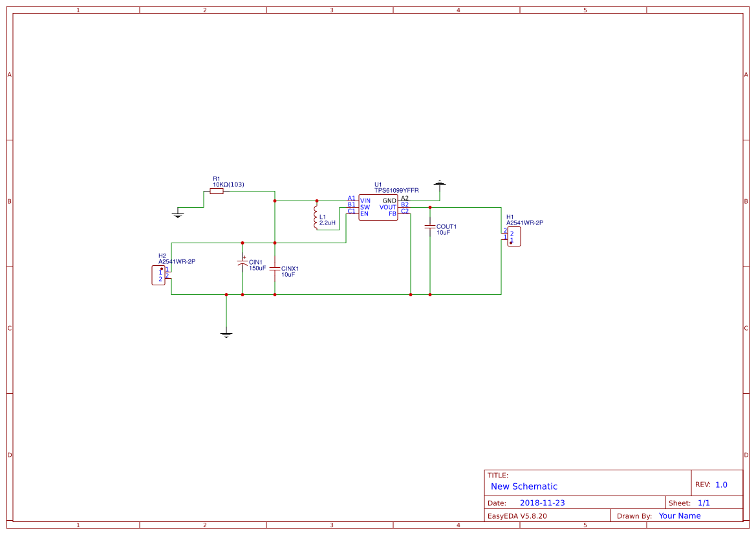The height and width of the screenshot is (535, 756).
Task: Select the ground symbol near U1
Action: click(x=439, y=183)
